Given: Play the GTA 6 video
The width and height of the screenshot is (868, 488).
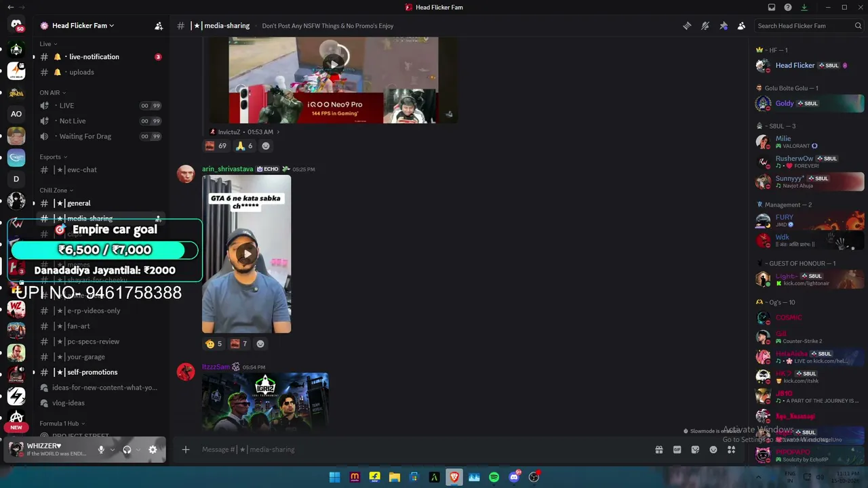Looking at the screenshot, I should 247,254.
